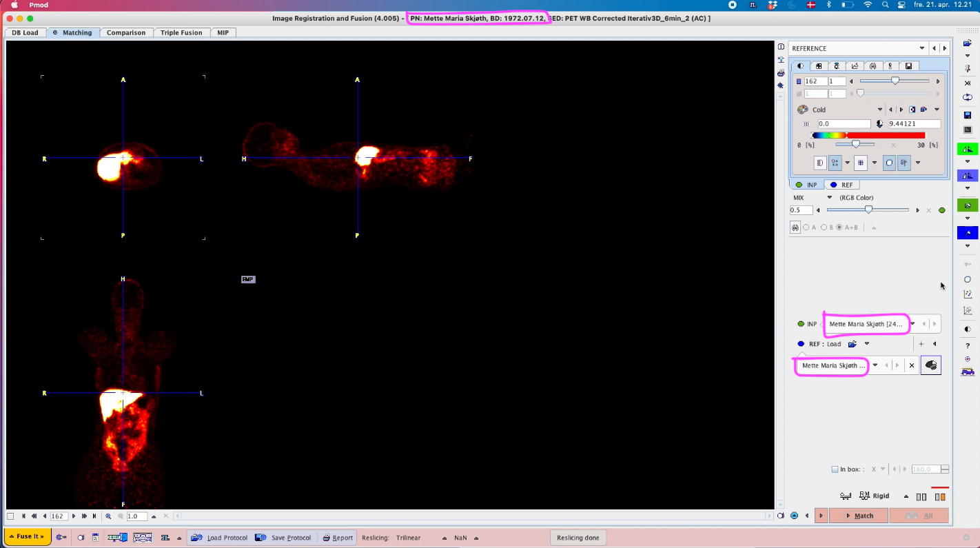Click the Fuse It button
The height and width of the screenshot is (548, 980).
point(27,537)
